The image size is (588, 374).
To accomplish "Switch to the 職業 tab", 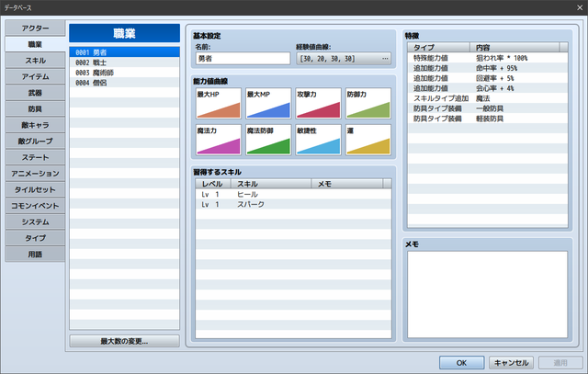I will (35, 44).
